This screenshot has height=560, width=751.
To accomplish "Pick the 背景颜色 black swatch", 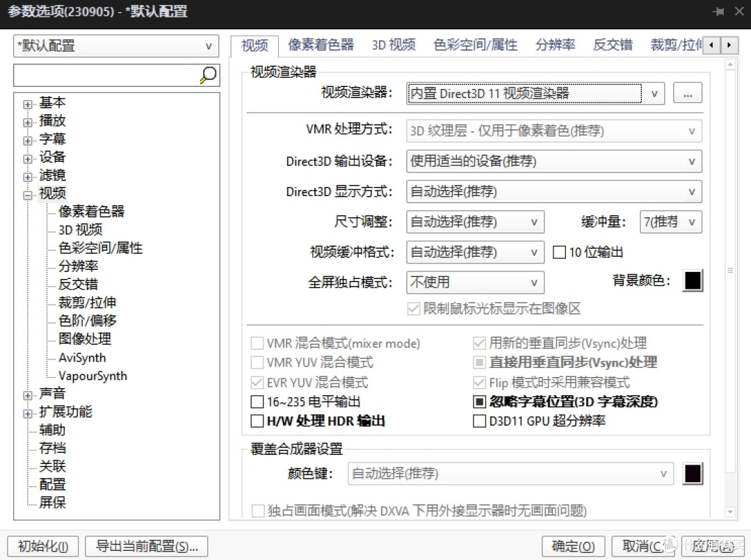I will coord(693,281).
